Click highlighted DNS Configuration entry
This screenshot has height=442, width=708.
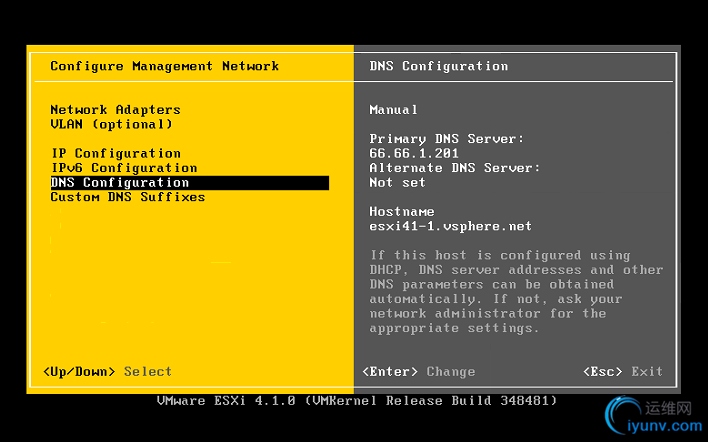coord(120,183)
